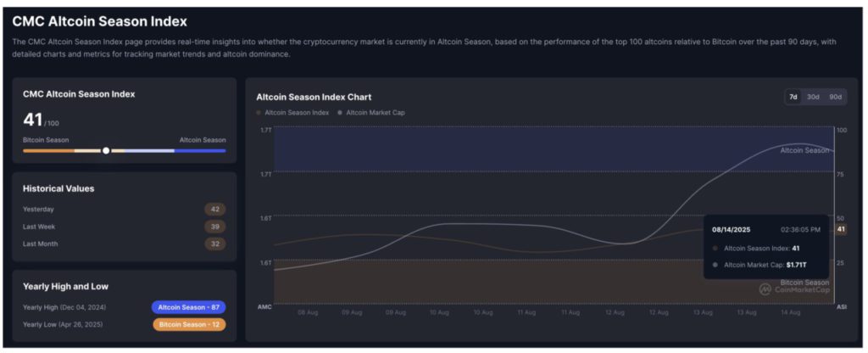Switch chart range to 30d
Screen dimensions: 868x353
[813, 97]
